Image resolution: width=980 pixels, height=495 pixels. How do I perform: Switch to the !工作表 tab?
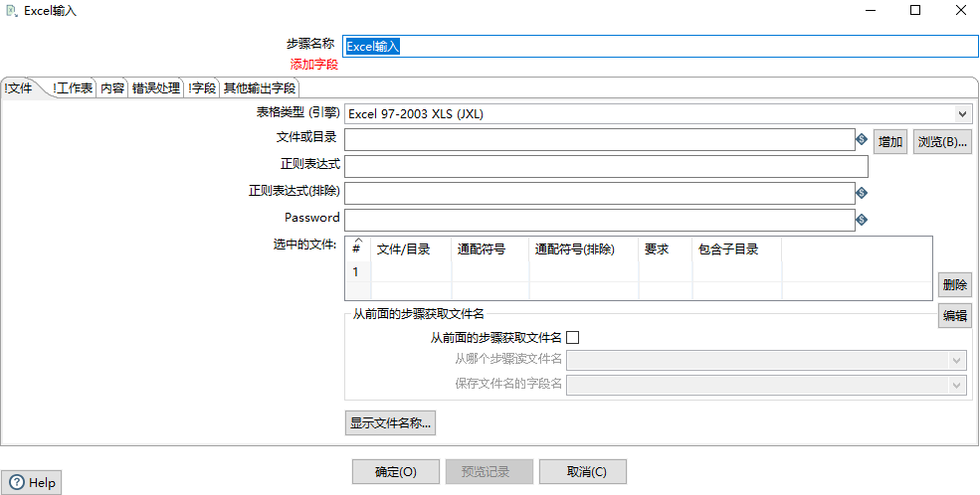click(x=73, y=88)
